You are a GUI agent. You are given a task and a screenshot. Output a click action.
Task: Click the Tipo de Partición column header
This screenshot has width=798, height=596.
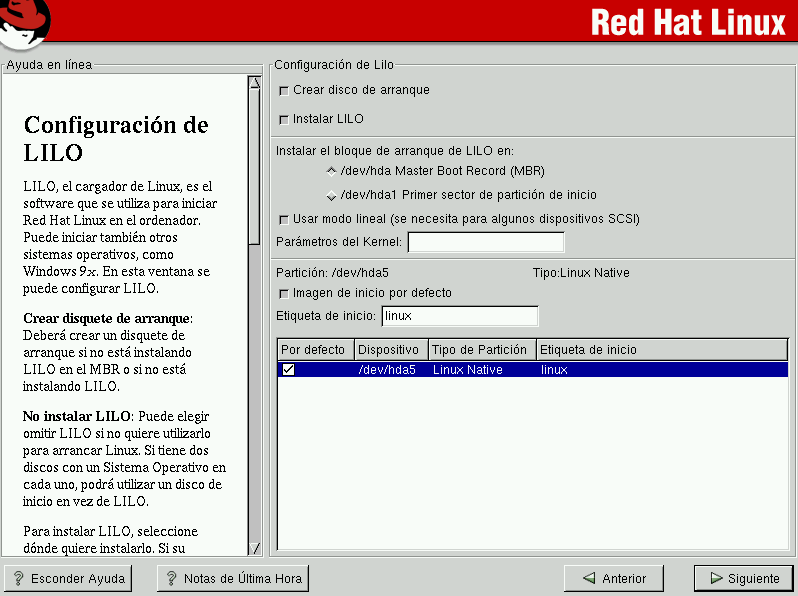coord(482,350)
